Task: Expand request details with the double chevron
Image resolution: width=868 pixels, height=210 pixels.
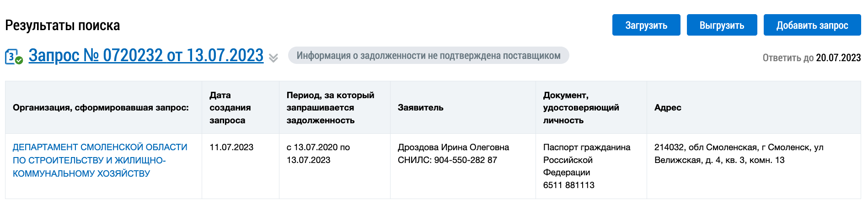Action: pyautogui.click(x=273, y=58)
